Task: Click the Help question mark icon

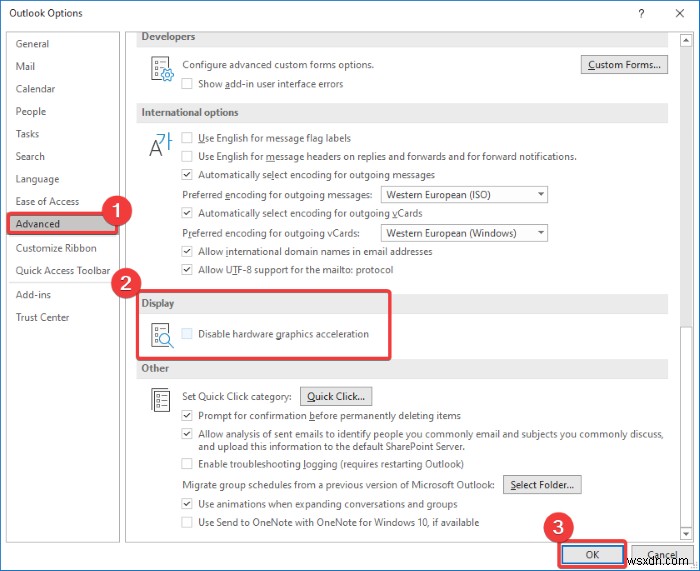Action: click(x=641, y=13)
